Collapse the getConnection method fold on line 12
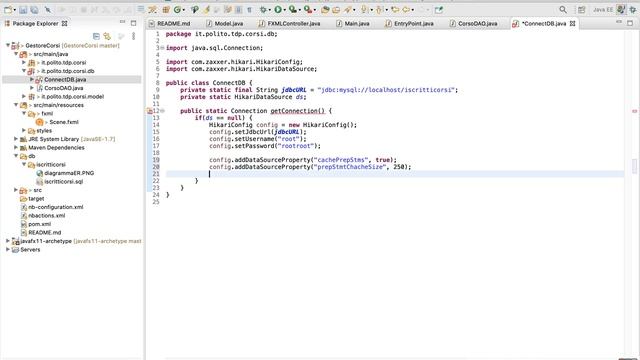This screenshot has width=640, height=360. (x=162, y=111)
